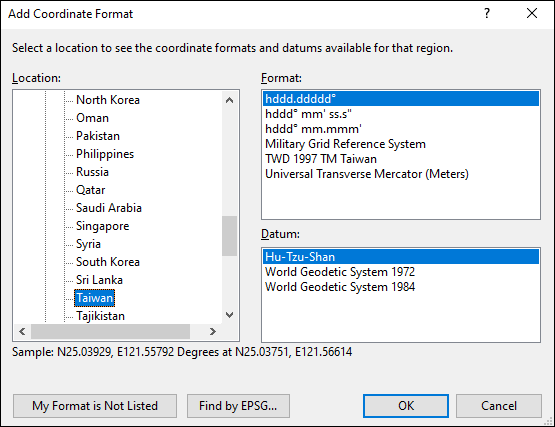
Task: Click location list scroll up arrow
Action: (229, 100)
